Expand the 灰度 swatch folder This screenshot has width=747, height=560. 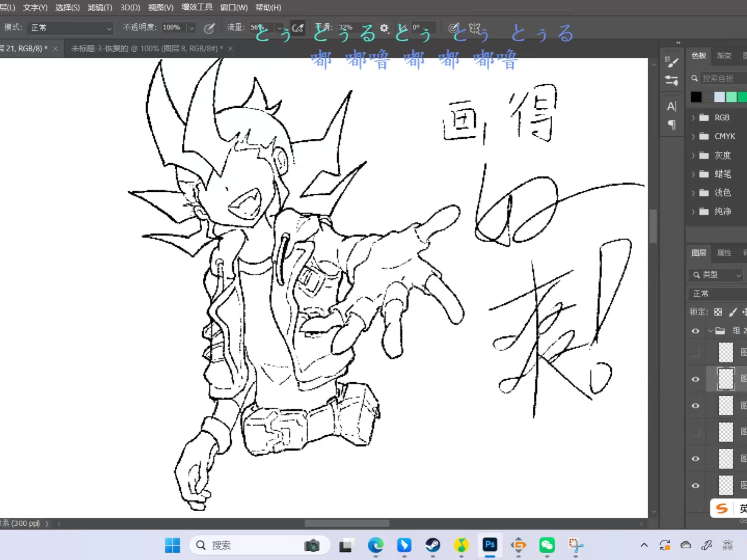click(693, 156)
